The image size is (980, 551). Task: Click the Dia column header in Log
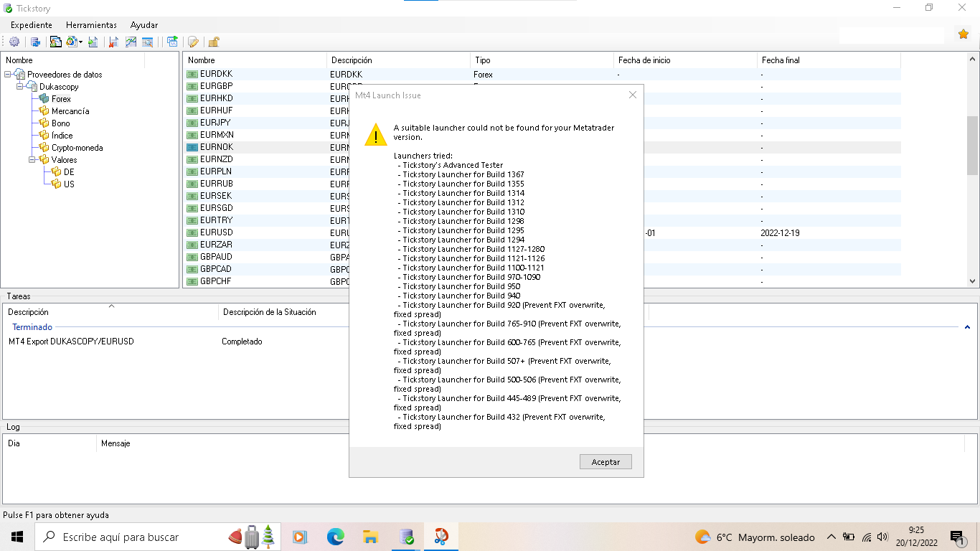[x=14, y=443]
